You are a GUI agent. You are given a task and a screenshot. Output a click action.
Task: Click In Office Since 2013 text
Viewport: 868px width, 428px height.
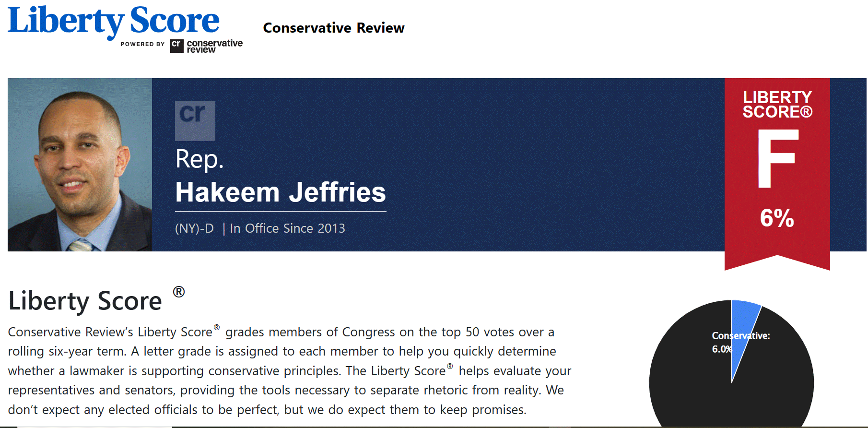(x=287, y=228)
